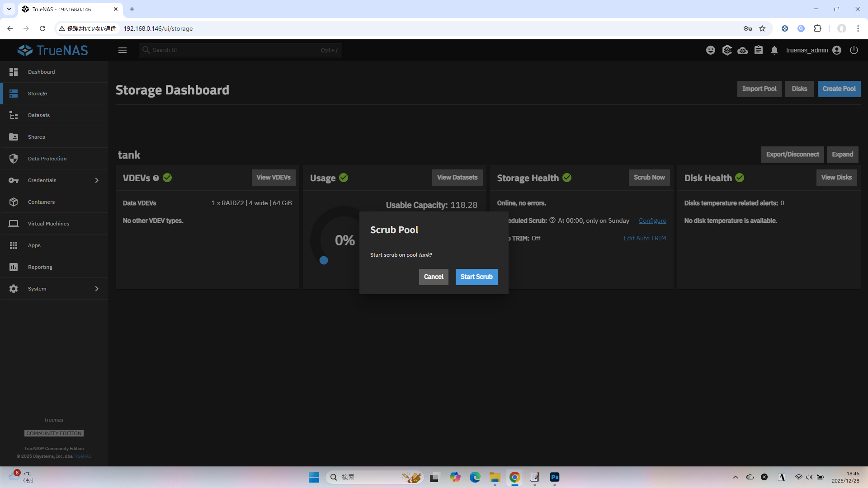Open the alerts bell icon
868x488 pixels.
coord(774,50)
